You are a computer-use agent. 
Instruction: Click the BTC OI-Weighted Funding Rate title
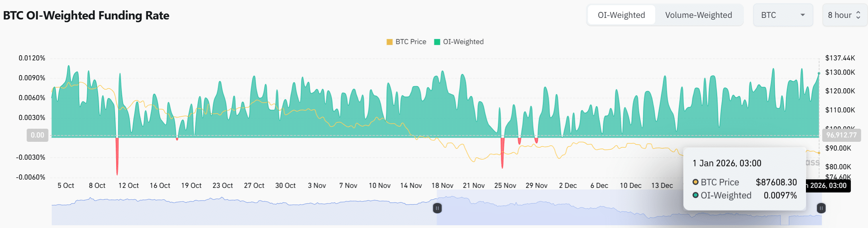[x=86, y=15]
